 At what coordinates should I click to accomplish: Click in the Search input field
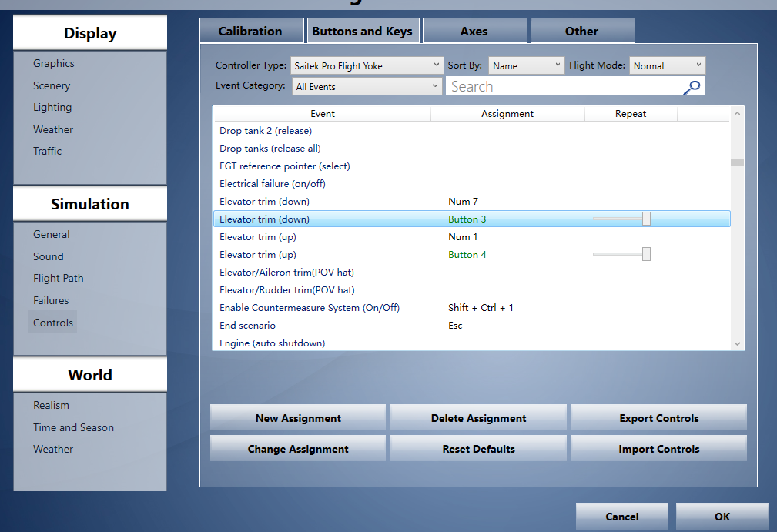point(562,87)
